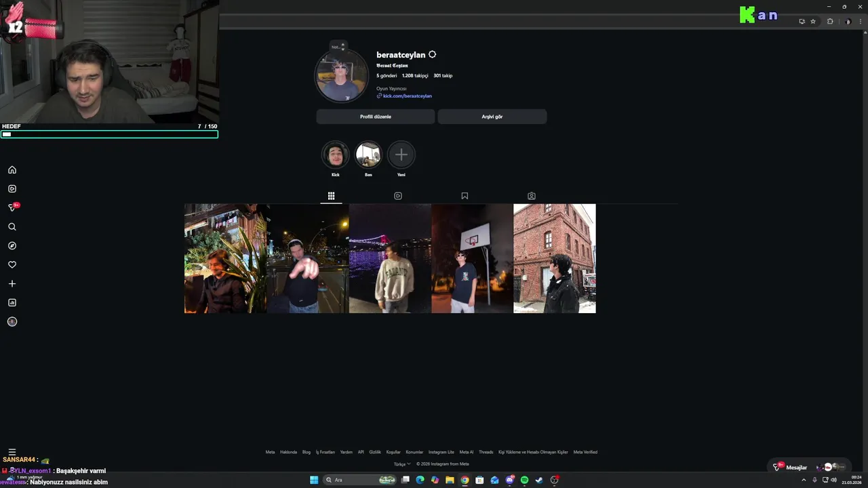This screenshot has height=488, width=868.
Task: Open direct messages icon in sidebar
Action: [x=12, y=207]
